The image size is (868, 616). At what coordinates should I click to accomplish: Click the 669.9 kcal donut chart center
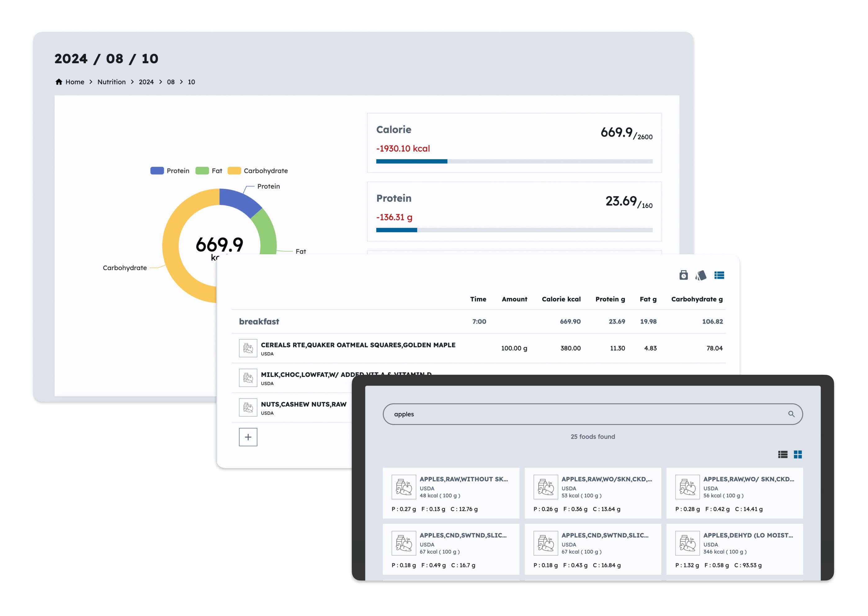click(219, 246)
